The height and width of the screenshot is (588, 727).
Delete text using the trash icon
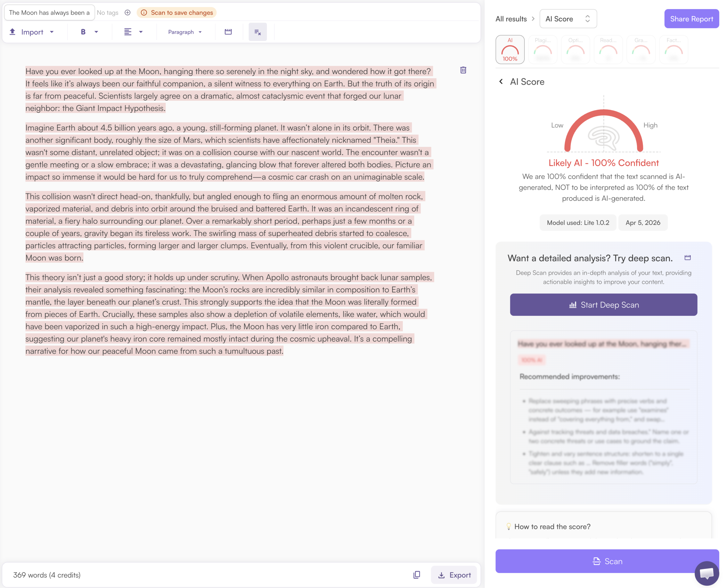click(463, 70)
